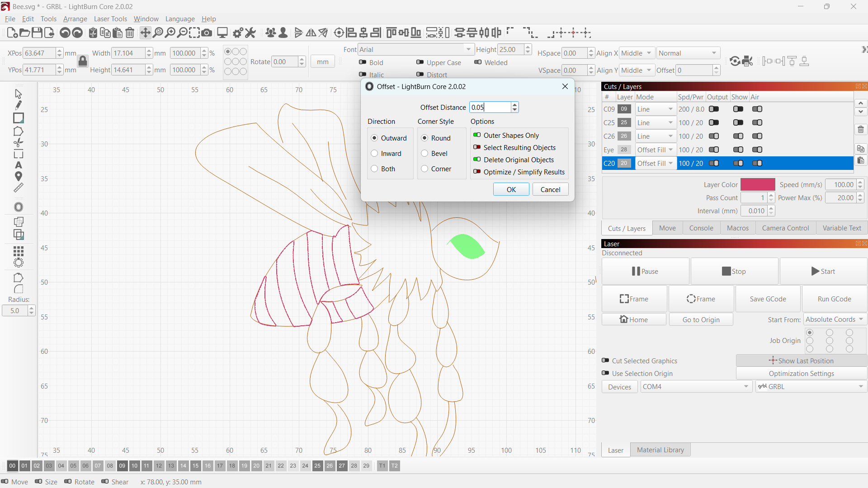This screenshot has height=488, width=868.
Task: Choose the Bevel corner style
Action: point(425,154)
